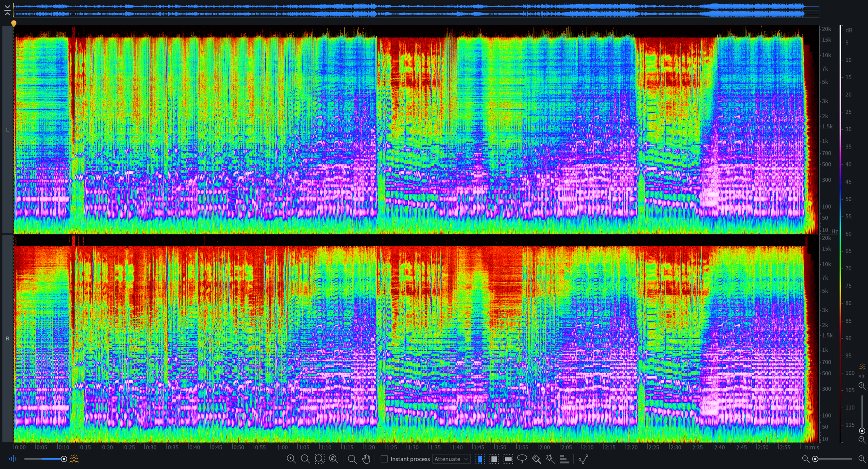Click the h:m:s time format label
This screenshot has width=868, height=469.
812,447
